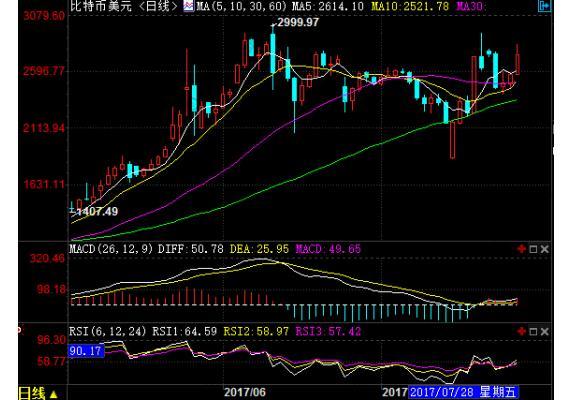Image resolution: width=573 pixels, height=400 pixels.
Task: Maximize the MACD indicator panel
Action: 533,249
